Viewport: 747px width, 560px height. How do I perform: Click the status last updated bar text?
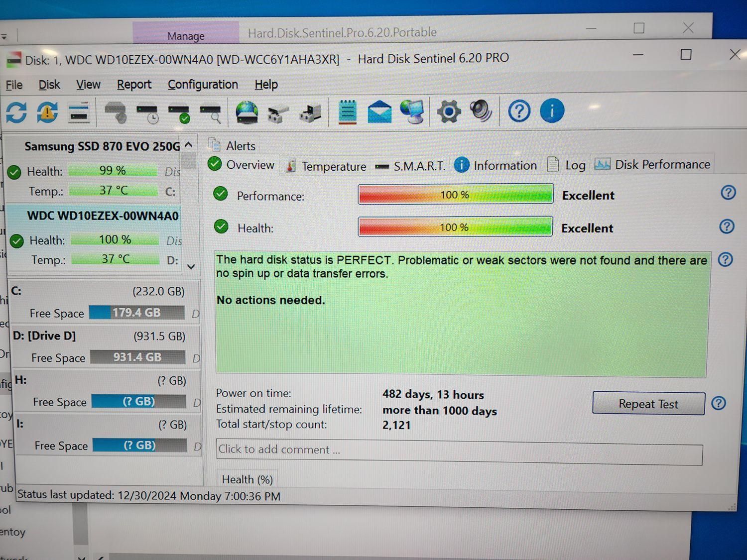point(148,496)
